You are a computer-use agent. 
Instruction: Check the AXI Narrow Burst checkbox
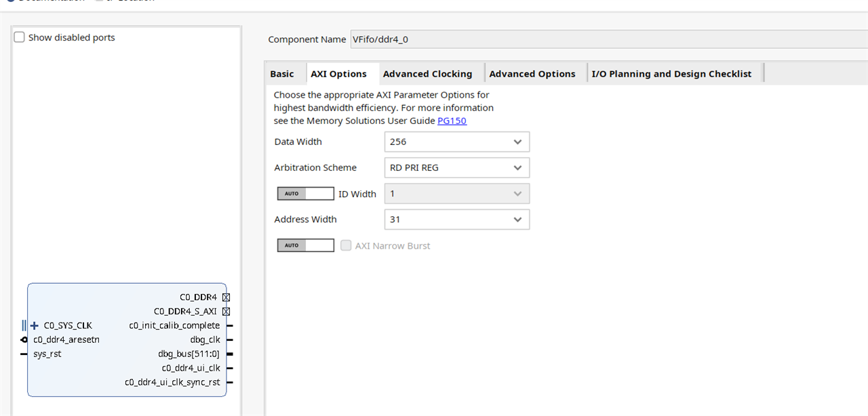coord(346,245)
